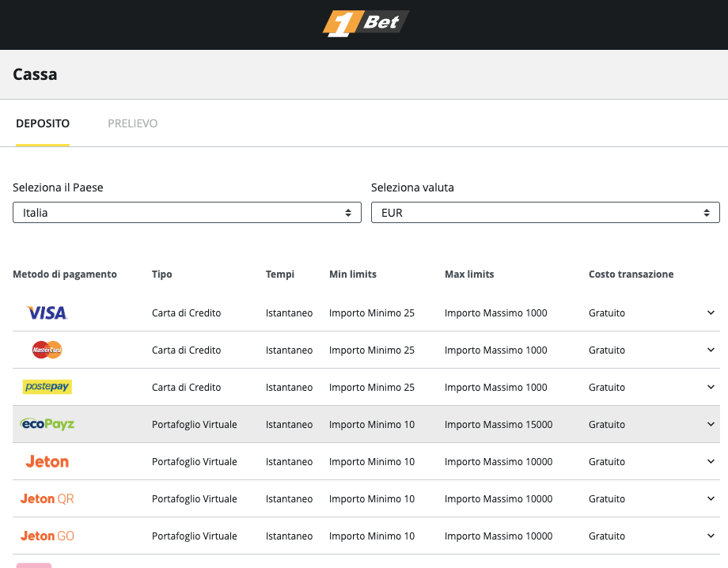The height and width of the screenshot is (568, 728).
Task: Select the ecoPayz payment logo
Action: click(47, 424)
